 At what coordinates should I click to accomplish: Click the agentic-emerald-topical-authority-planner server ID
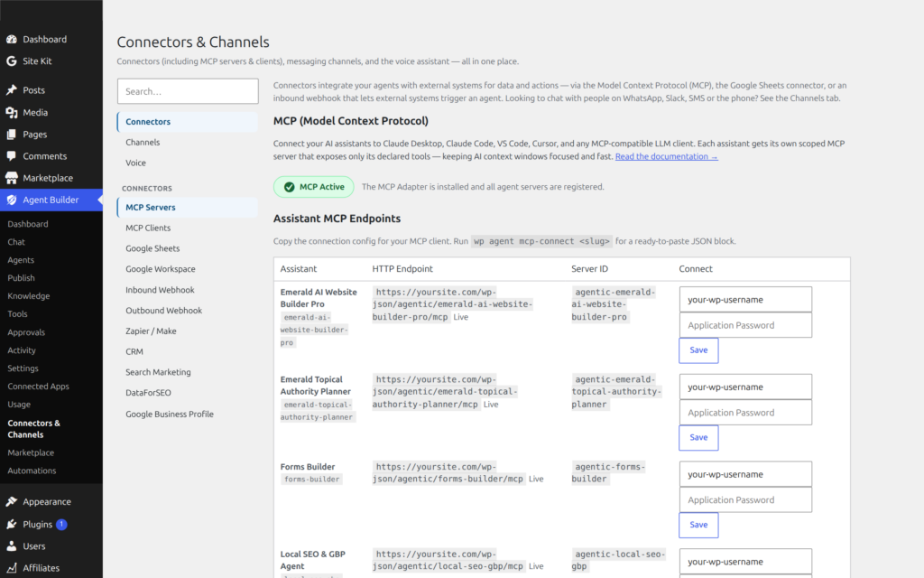coord(616,392)
